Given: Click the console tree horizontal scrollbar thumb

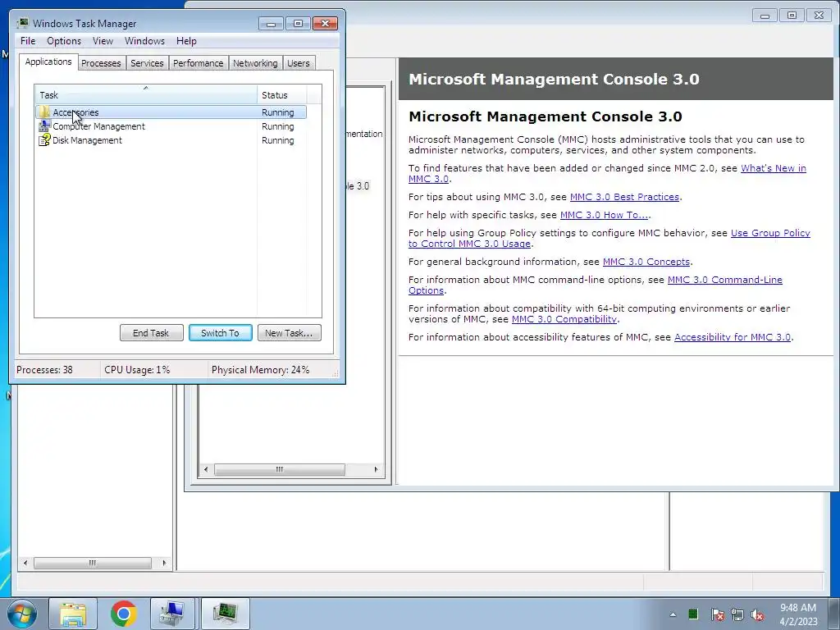Looking at the screenshot, I should coord(93,563).
